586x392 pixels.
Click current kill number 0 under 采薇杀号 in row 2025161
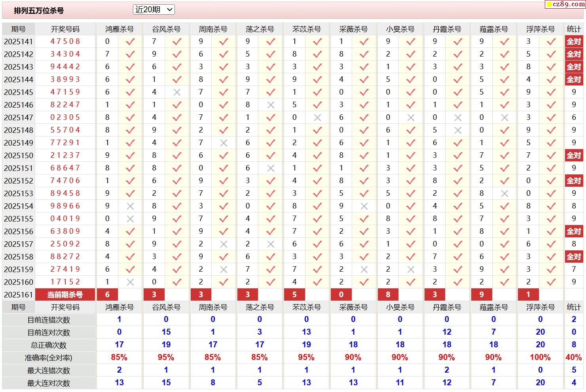[341, 295]
